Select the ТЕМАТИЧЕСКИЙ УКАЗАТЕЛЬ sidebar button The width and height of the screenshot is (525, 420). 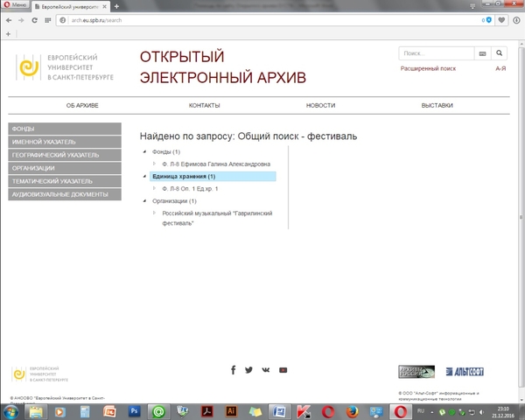click(64, 181)
